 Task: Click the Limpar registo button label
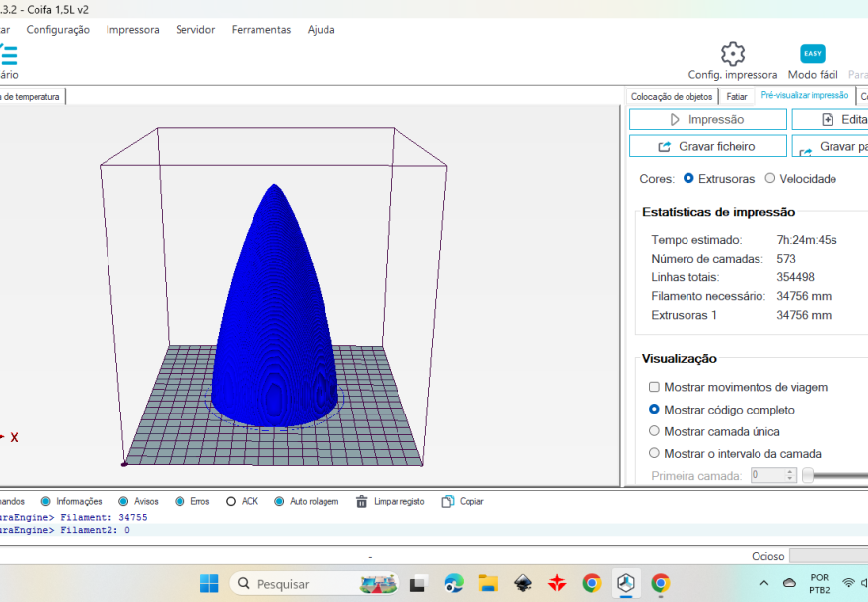[x=399, y=501]
